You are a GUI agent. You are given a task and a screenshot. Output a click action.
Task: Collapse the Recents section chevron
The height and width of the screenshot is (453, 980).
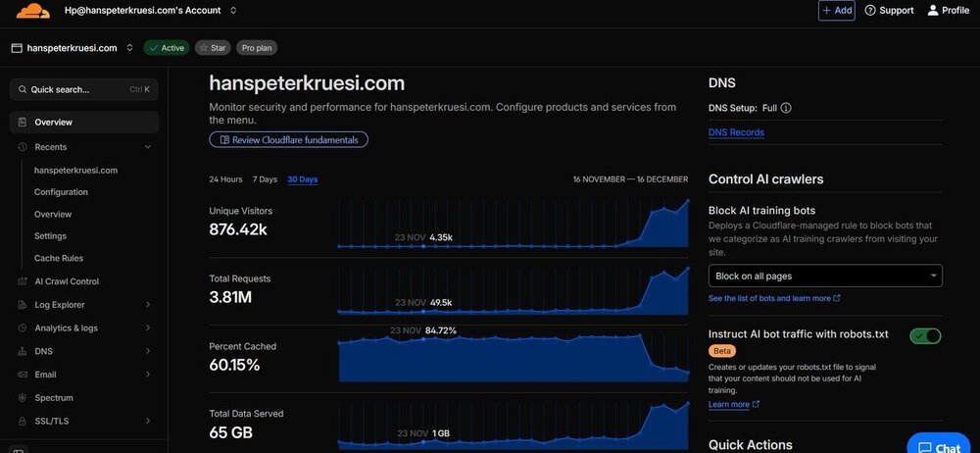pyautogui.click(x=148, y=147)
